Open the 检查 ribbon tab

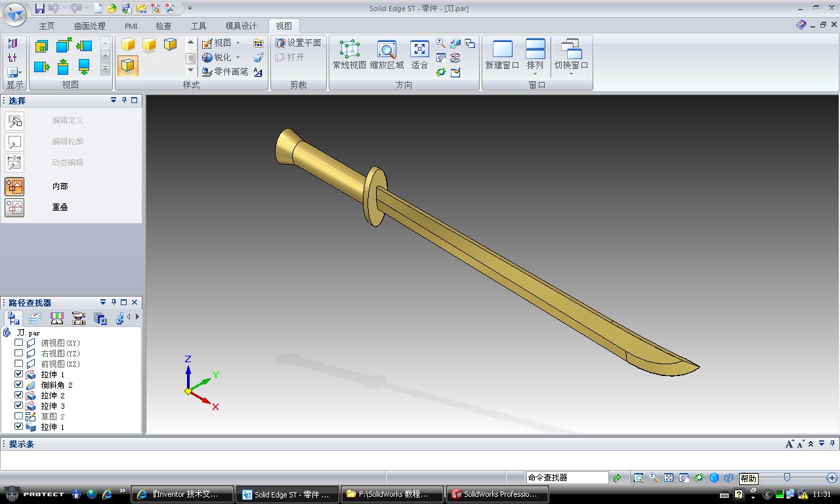[163, 26]
